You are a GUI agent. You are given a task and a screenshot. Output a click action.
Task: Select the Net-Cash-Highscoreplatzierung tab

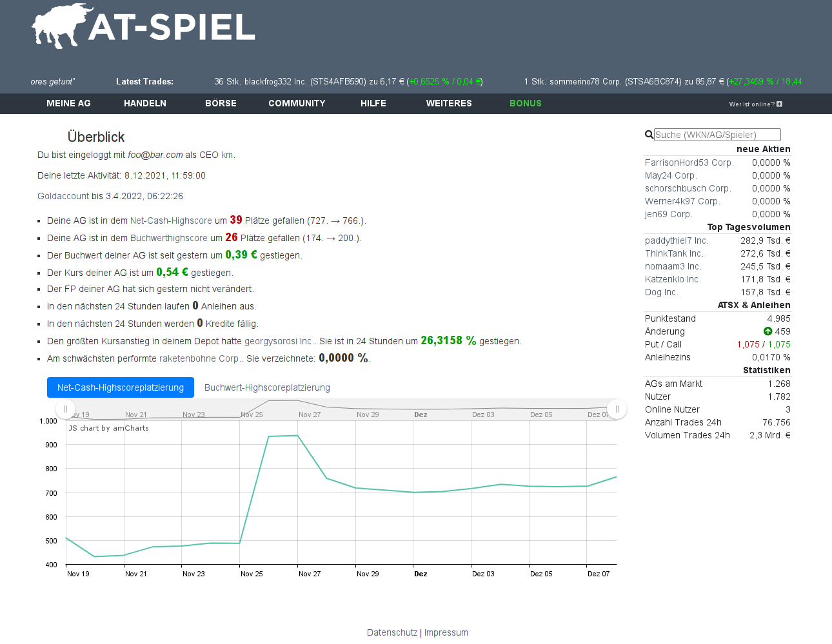[121, 387]
